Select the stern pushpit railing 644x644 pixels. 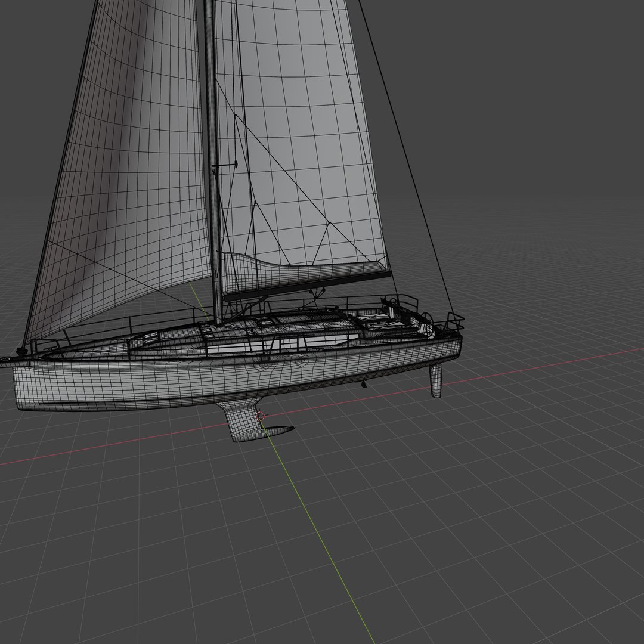454,321
